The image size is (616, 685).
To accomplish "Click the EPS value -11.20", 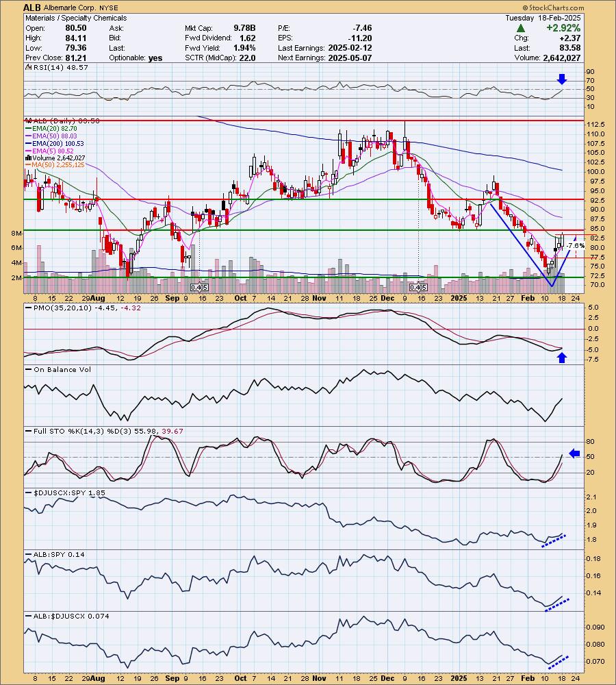I will (360, 38).
